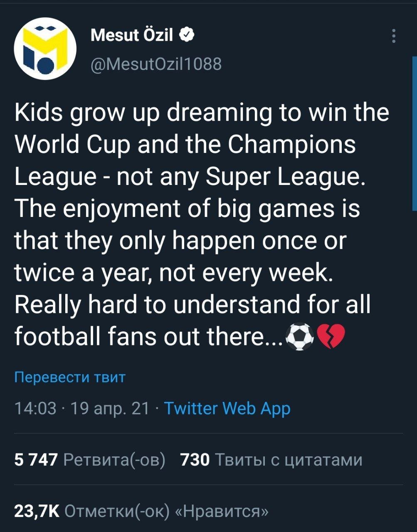The image size is (417, 532).
Task: Open Mesut Özil's profile avatar
Action: point(45,49)
